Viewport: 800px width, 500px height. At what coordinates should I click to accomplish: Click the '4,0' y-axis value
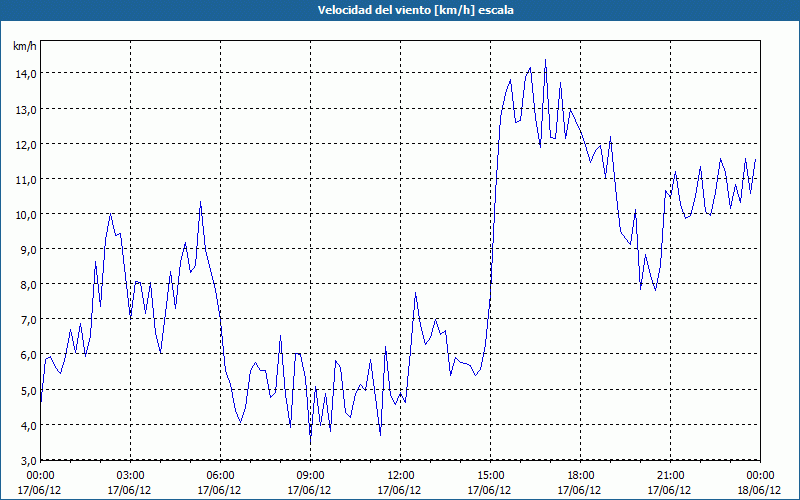pos(28,426)
